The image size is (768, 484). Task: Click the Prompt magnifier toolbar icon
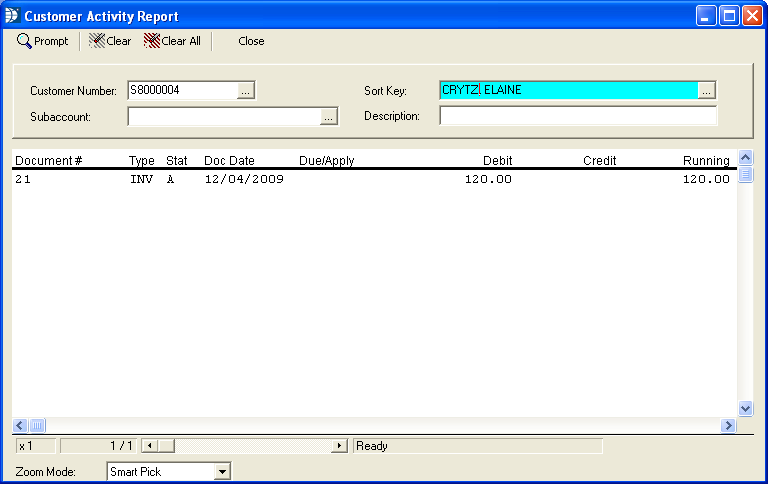pyautogui.click(x=24, y=41)
